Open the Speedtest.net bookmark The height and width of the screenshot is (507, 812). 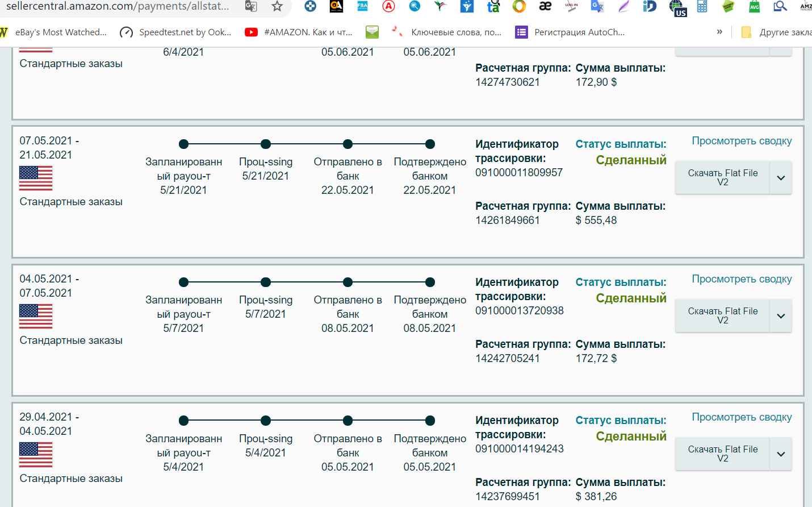(x=176, y=32)
